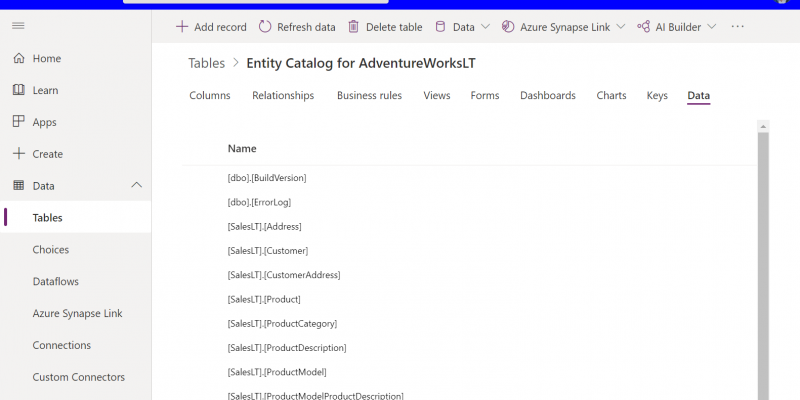Select the active Data tab
This screenshot has height=400, width=800.
[x=698, y=95]
